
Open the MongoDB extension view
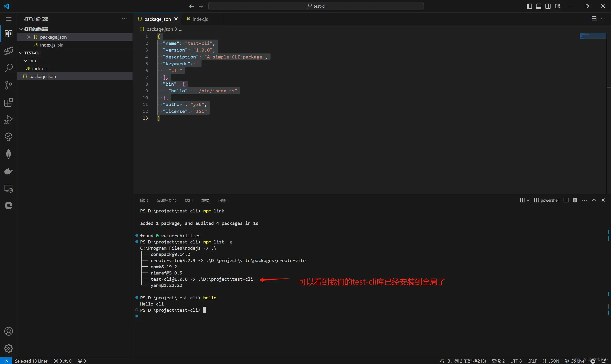9,154
